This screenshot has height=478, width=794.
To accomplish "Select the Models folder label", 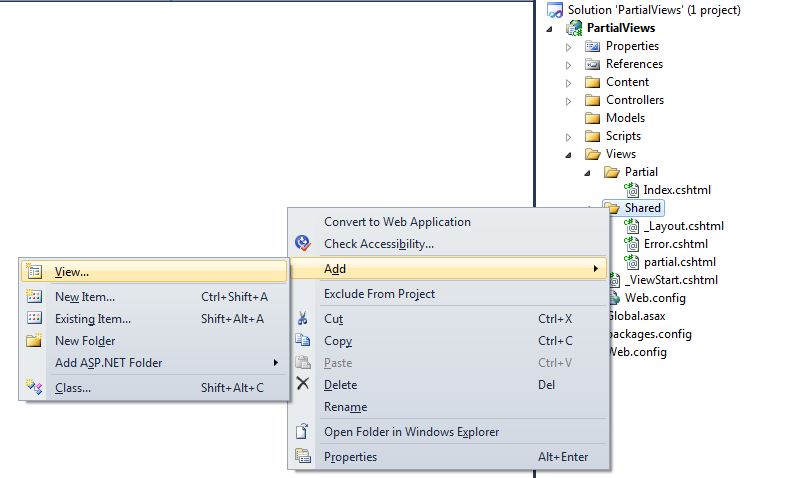I will point(625,118).
